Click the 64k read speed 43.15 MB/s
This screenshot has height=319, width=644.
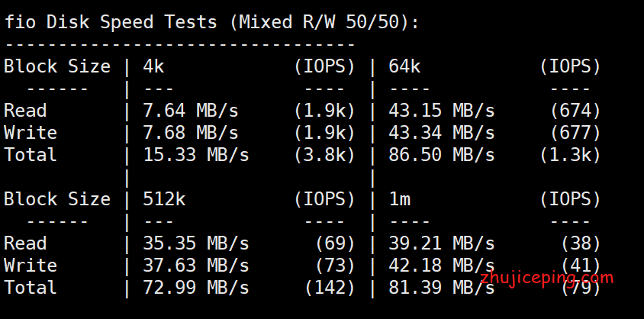point(441,111)
